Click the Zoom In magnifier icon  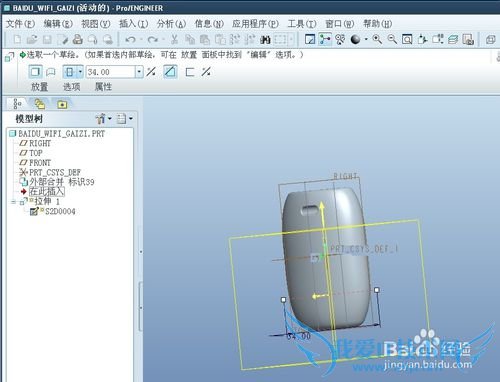[x=377, y=39]
